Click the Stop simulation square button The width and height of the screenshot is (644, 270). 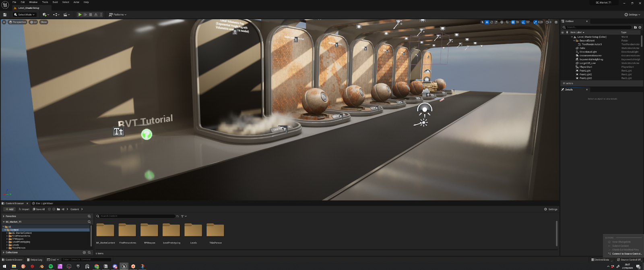click(91, 15)
